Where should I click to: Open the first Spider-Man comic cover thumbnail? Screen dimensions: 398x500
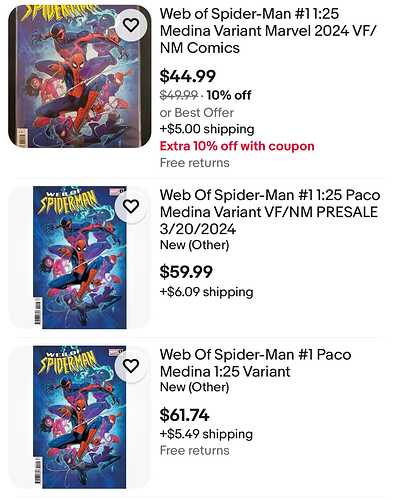click(x=79, y=76)
